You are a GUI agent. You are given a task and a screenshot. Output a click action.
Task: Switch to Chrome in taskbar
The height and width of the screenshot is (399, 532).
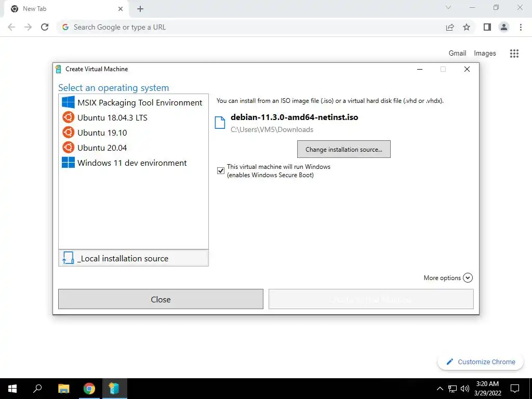[89, 389]
